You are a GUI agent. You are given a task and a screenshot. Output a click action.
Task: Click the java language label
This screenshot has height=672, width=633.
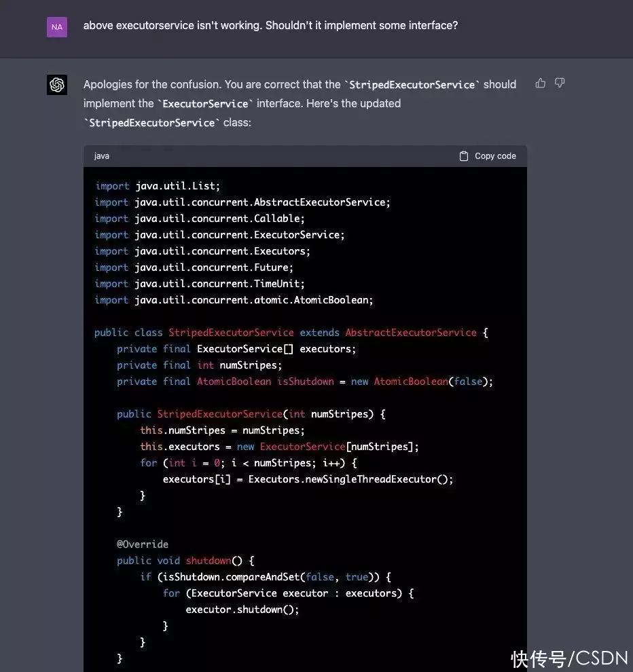point(102,156)
